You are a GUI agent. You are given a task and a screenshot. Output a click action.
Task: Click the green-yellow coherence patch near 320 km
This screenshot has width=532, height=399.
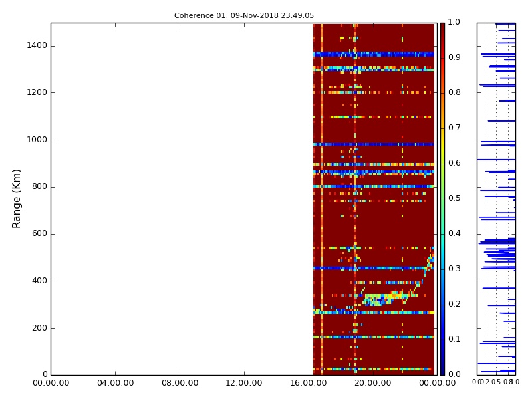[385, 299]
